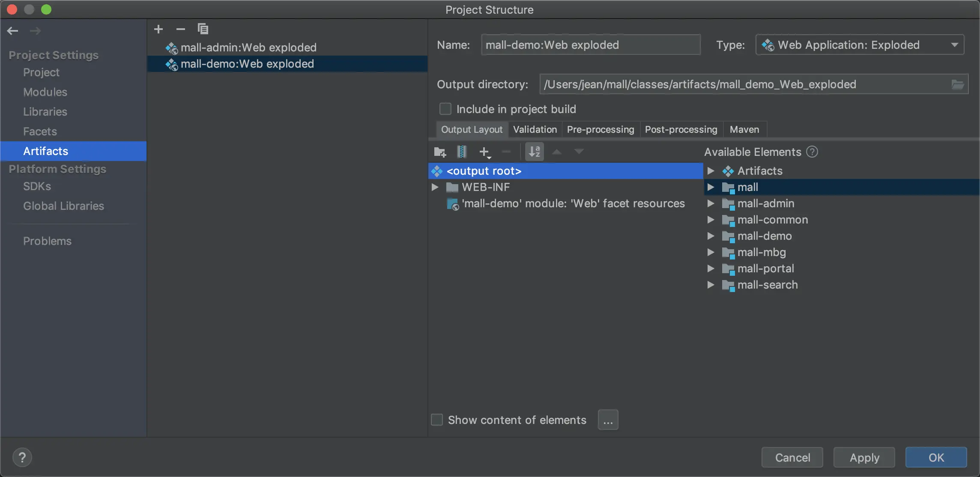Click the copy artifact icon
980x477 pixels.
tap(203, 29)
